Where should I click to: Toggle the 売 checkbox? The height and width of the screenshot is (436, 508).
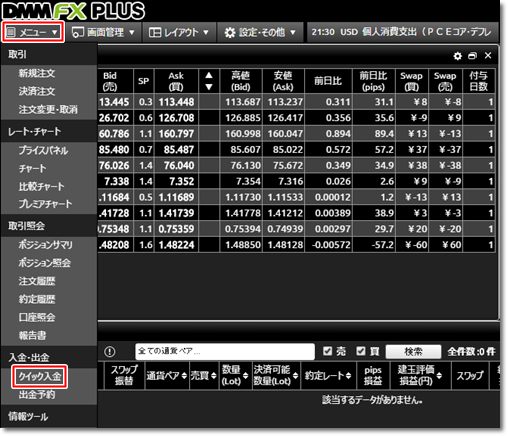(328, 351)
